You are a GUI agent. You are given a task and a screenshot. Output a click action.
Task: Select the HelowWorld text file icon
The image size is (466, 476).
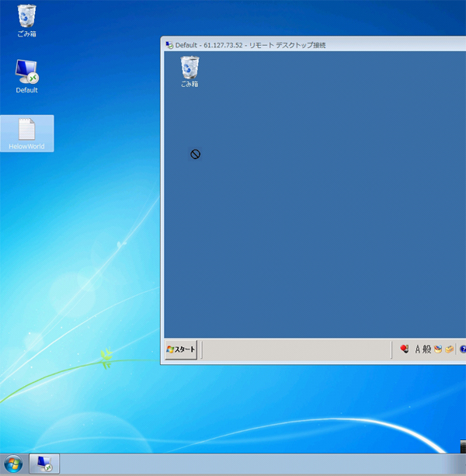(x=26, y=134)
